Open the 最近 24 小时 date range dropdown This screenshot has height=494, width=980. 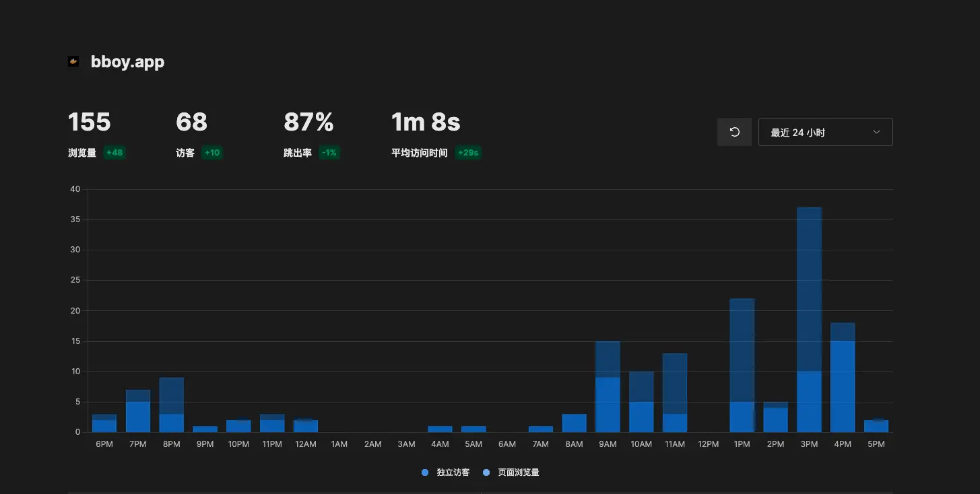click(826, 132)
